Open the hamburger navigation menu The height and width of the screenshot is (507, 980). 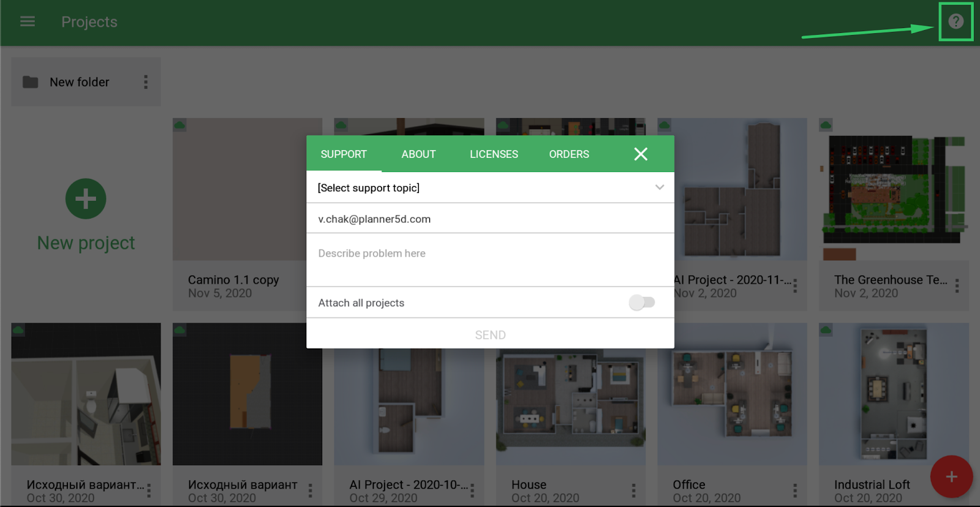tap(28, 21)
